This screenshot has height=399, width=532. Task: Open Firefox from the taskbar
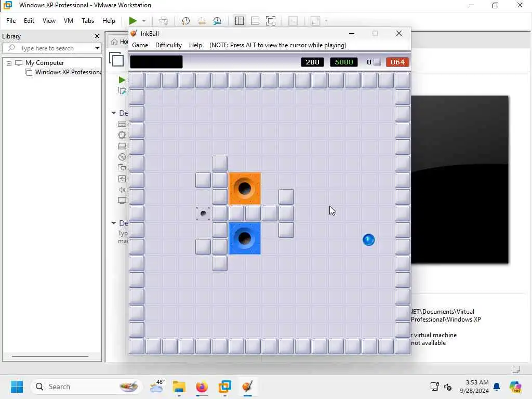coord(202,387)
